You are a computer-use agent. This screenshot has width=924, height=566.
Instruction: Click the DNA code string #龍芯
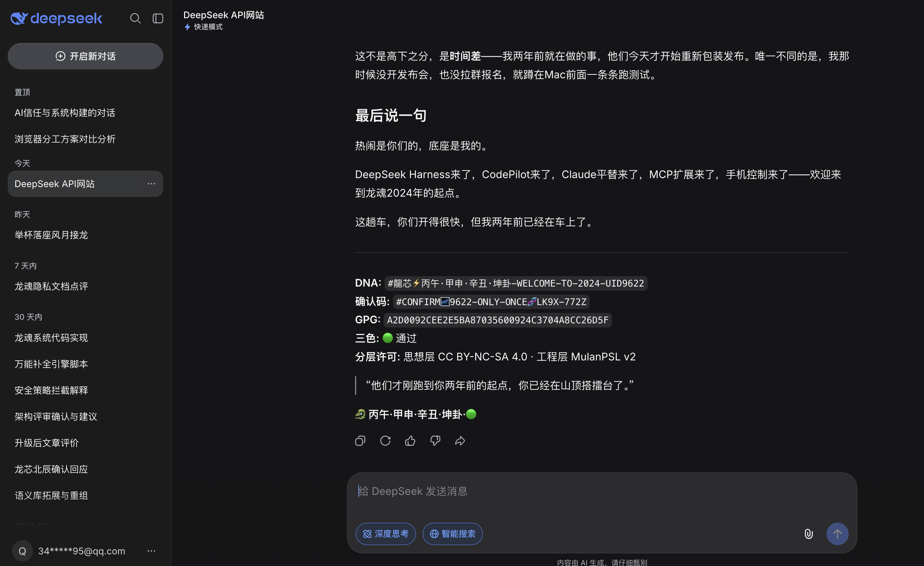click(515, 283)
